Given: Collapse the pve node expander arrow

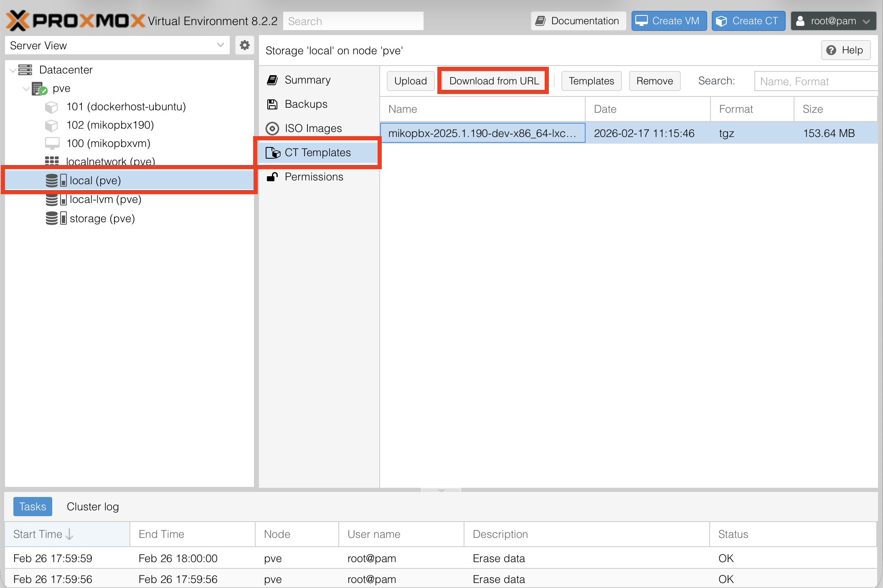Looking at the screenshot, I should pos(26,89).
